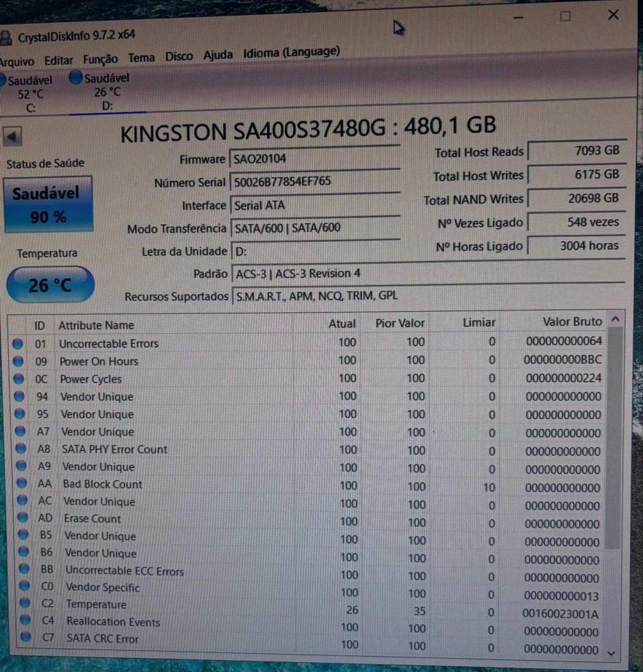Click Total Host Reads value 7093 GB
The width and height of the screenshot is (643, 672).
(x=576, y=151)
